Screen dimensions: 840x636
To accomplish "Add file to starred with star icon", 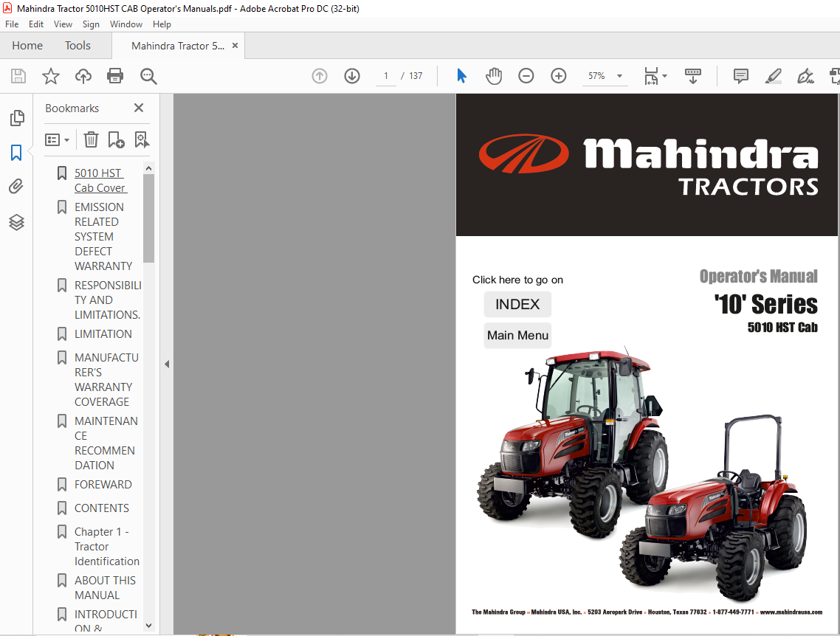I will (51, 76).
